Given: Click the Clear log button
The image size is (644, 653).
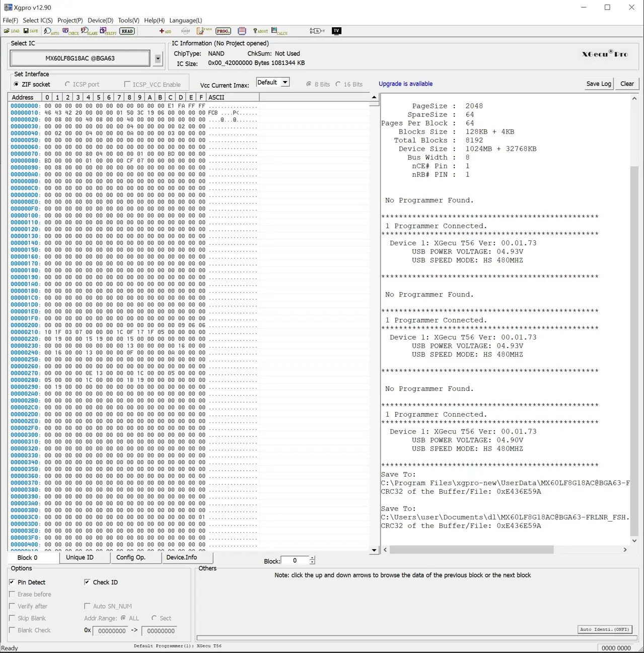Looking at the screenshot, I should click(x=627, y=84).
